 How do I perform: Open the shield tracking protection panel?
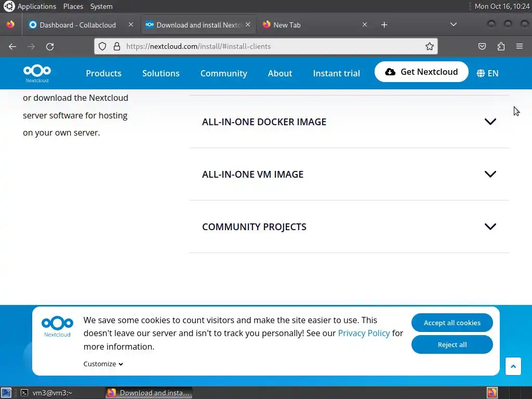(x=102, y=46)
